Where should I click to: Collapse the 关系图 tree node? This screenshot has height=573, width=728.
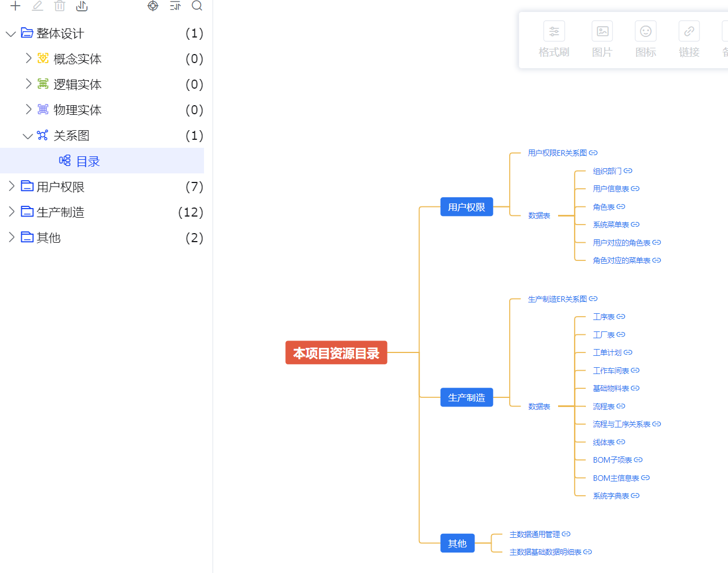tap(27, 136)
